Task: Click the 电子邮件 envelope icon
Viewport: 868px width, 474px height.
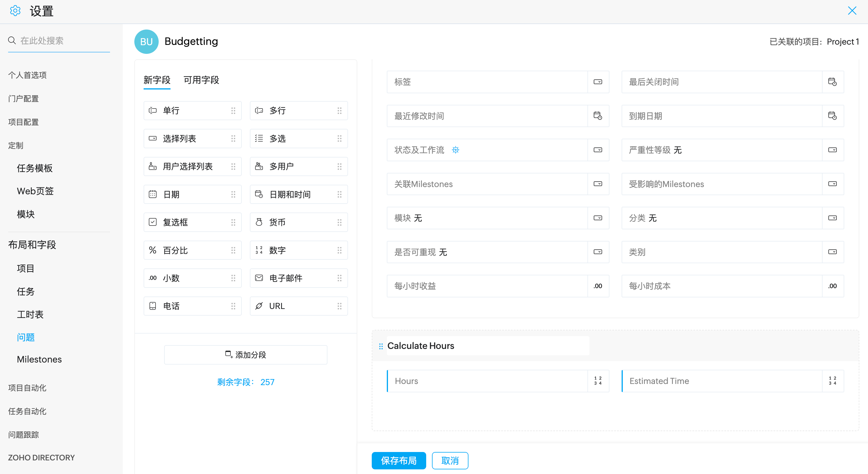Action: 259,278
